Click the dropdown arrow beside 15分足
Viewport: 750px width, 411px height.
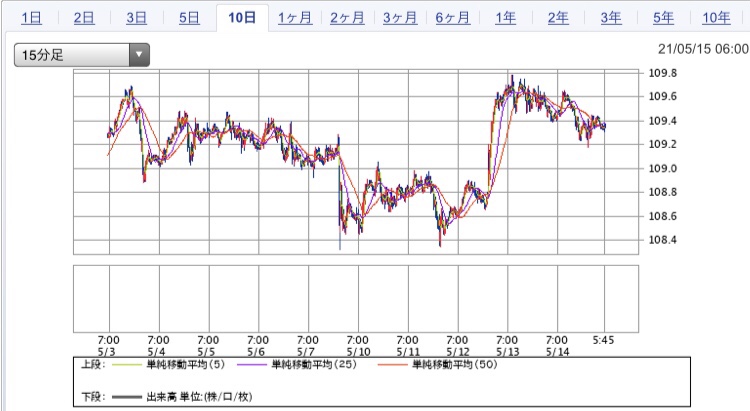point(139,55)
